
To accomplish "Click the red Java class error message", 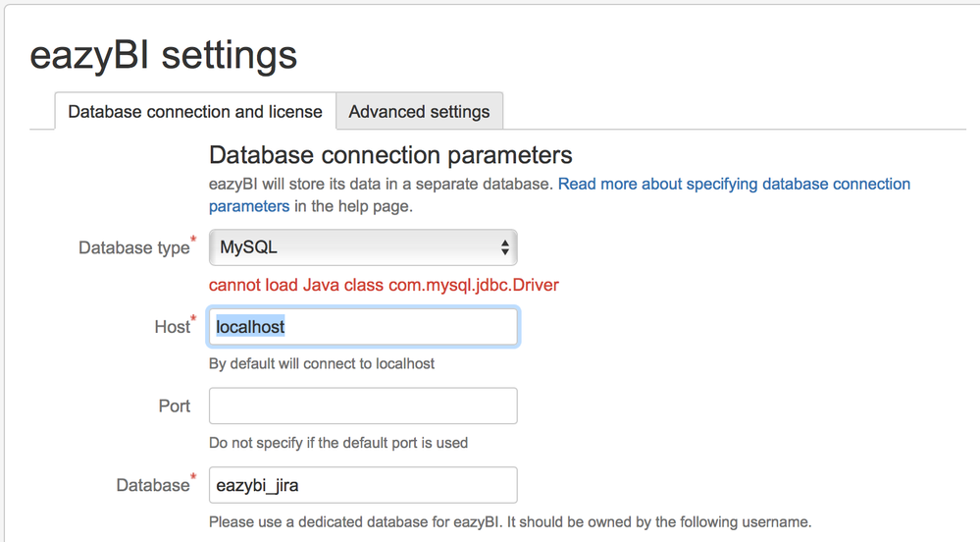I will click(384, 285).
